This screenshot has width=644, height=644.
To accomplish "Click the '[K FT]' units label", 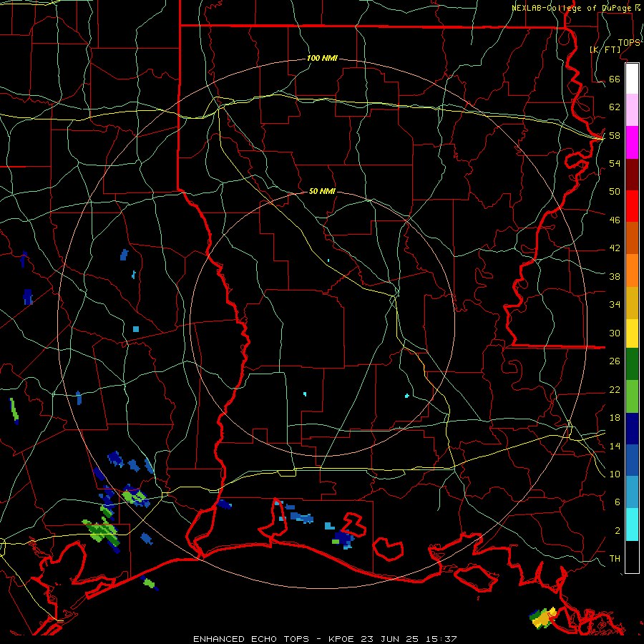I will click(x=605, y=49).
